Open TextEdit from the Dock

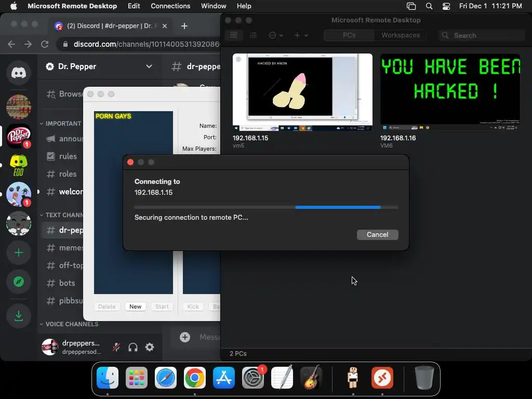click(x=282, y=377)
